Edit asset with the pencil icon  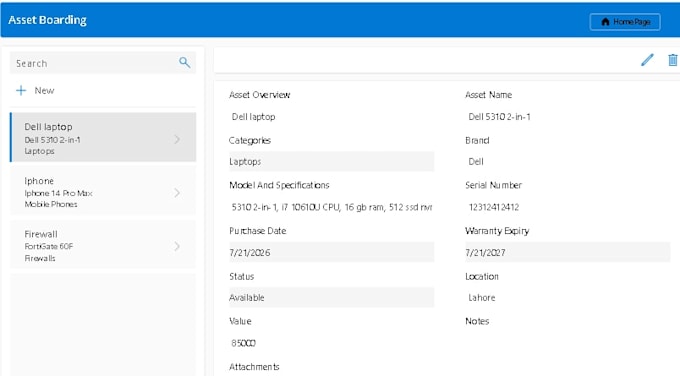647,60
